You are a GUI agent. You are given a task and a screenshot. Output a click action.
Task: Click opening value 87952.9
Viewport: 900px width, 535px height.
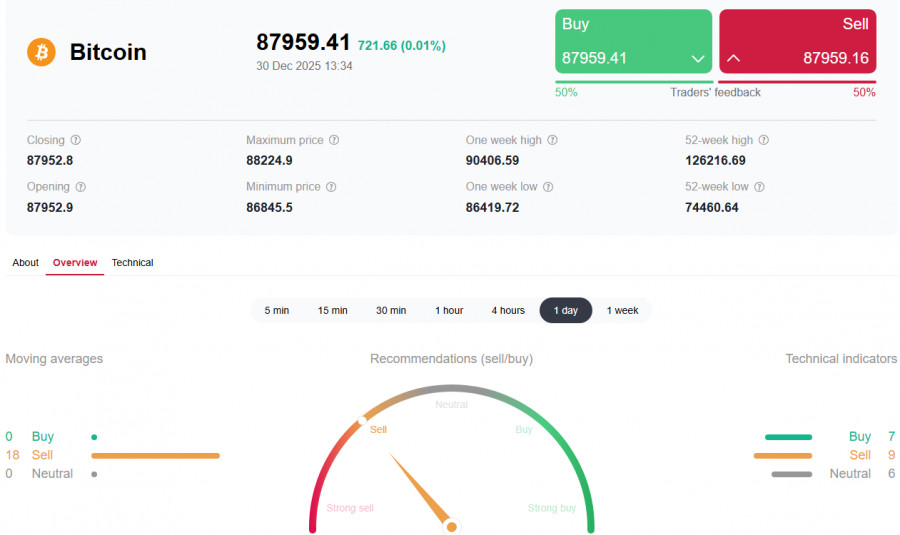pos(50,208)
